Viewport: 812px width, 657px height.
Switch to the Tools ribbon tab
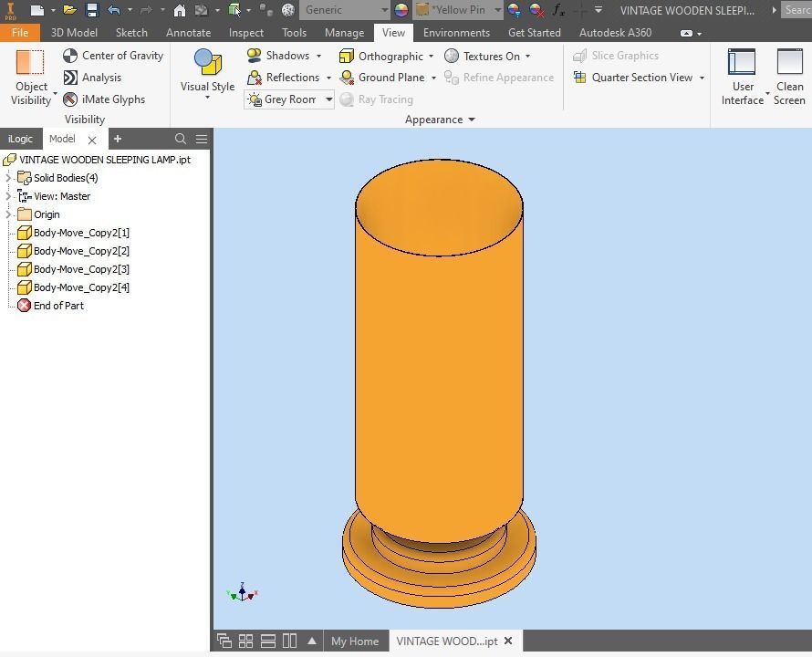tap(294, 33)
